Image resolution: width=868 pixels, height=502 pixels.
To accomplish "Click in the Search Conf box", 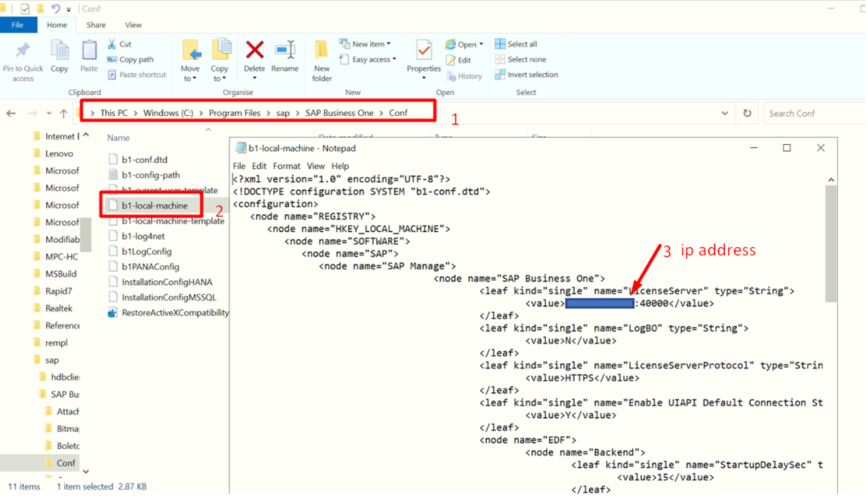I will click(x=814, y=113).
